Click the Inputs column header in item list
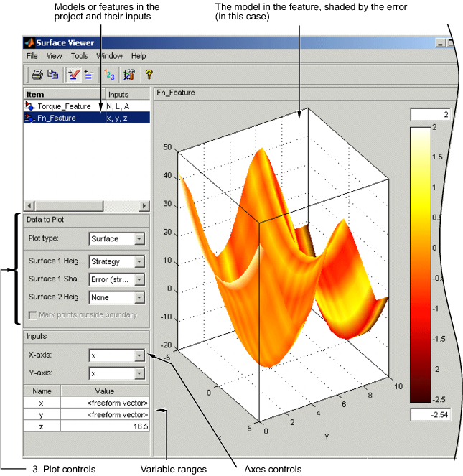 [128, 95]
